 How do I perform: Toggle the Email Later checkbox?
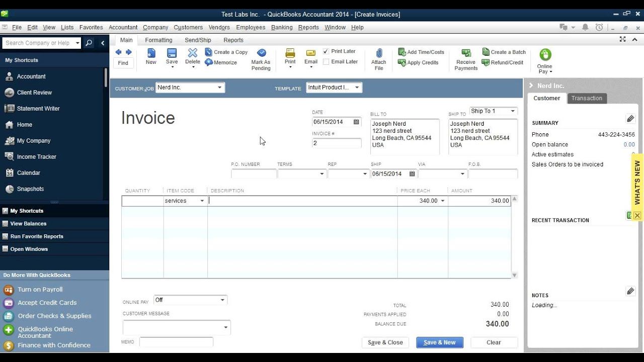(326, 62)
